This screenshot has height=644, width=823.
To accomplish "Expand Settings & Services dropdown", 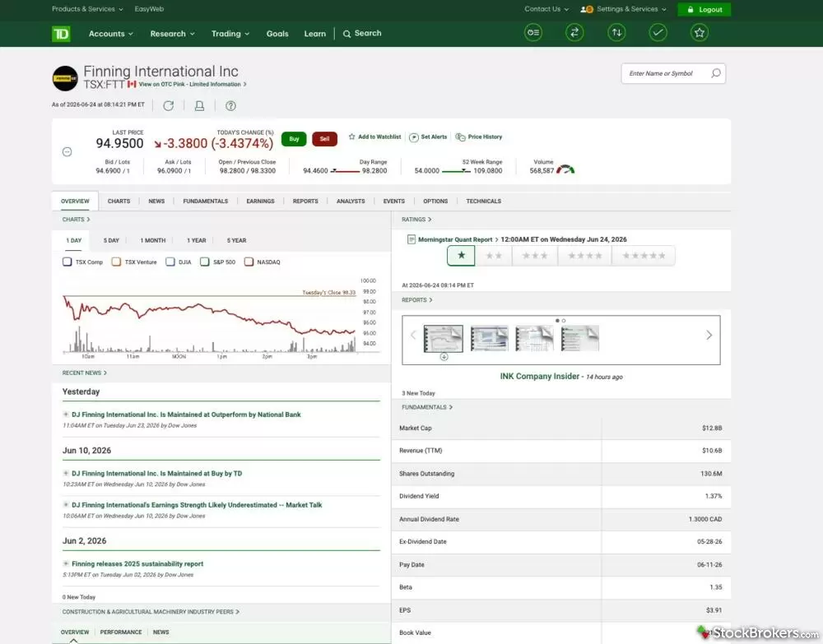I will click(x=631, y=9).
